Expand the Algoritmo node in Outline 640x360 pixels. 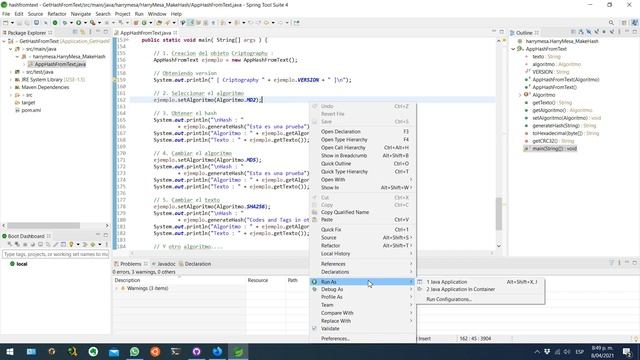[x=520, y=95]
